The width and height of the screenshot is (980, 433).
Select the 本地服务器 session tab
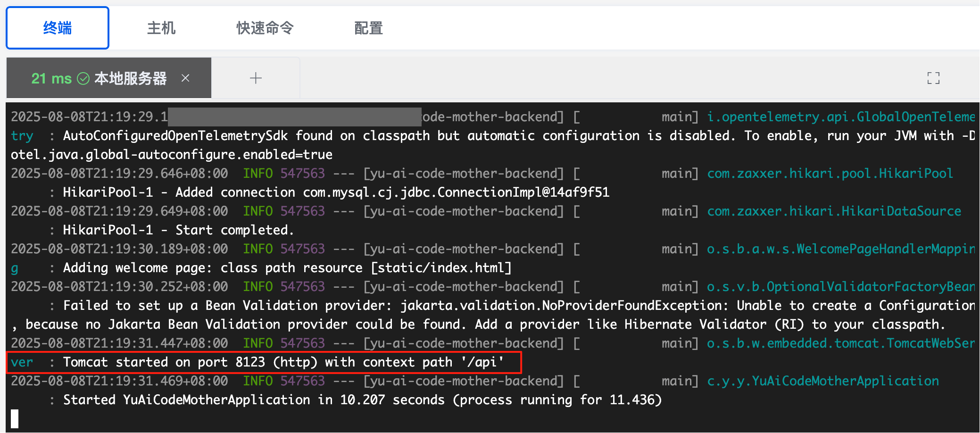[x=130, y=78]
